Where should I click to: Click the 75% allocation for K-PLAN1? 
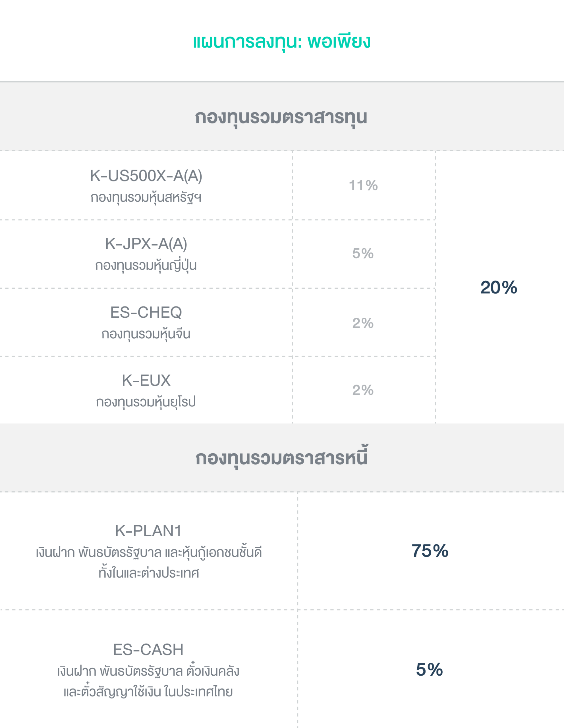(430, 551)
